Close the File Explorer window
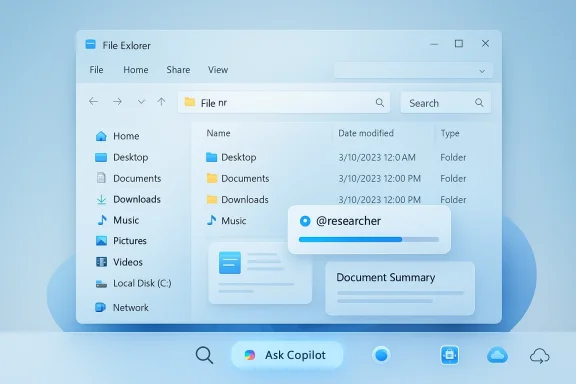Image resolution: width=576 pixels, height=384 pixels. (x=485, y=43)
